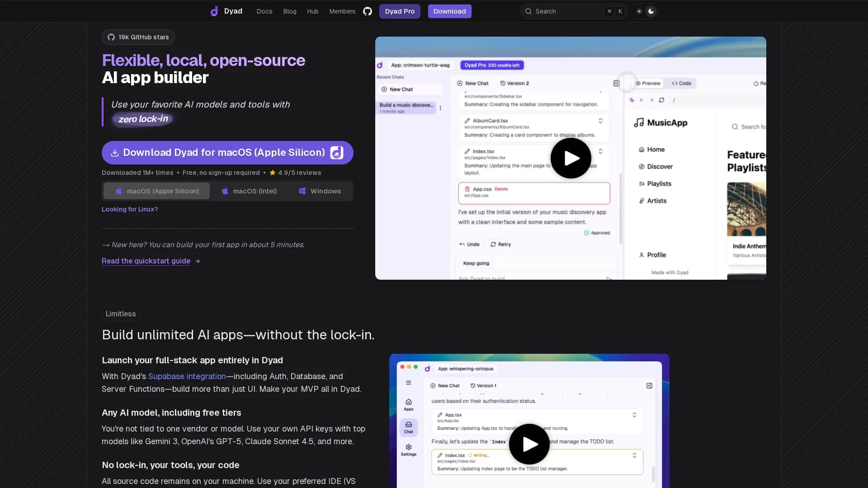Open the Blog menu item

click(290, 11)
